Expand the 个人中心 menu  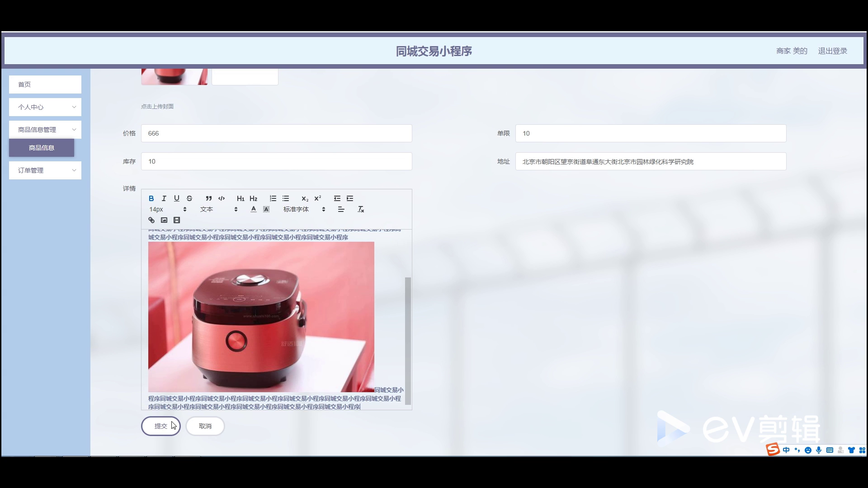pos(45,107)
